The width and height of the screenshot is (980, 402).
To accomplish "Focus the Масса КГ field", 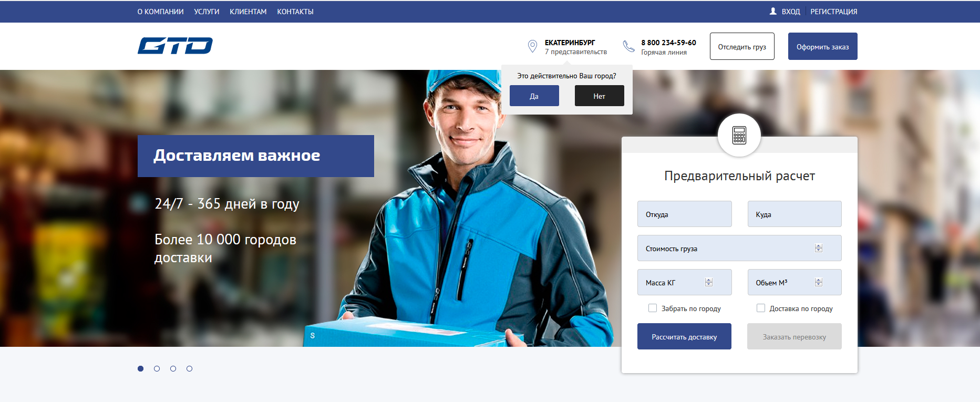I will pos(685,282).
